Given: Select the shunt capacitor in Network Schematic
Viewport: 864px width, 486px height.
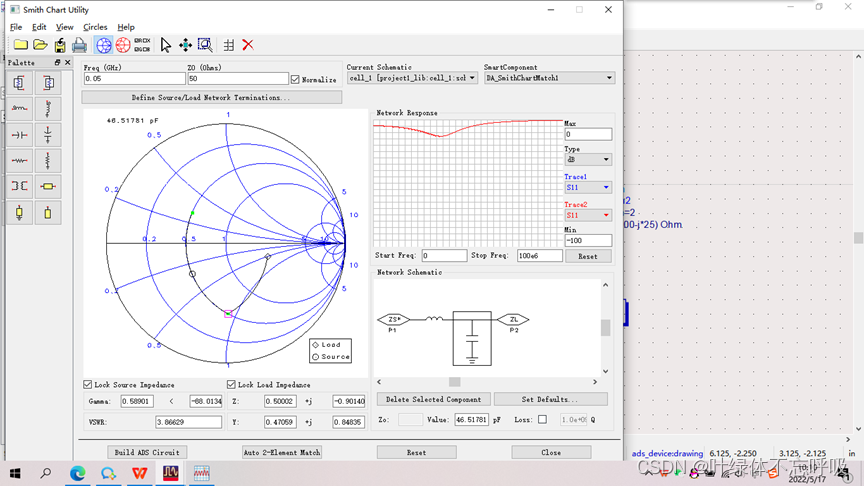Looking at the screenshot, I should click(472, 338).
